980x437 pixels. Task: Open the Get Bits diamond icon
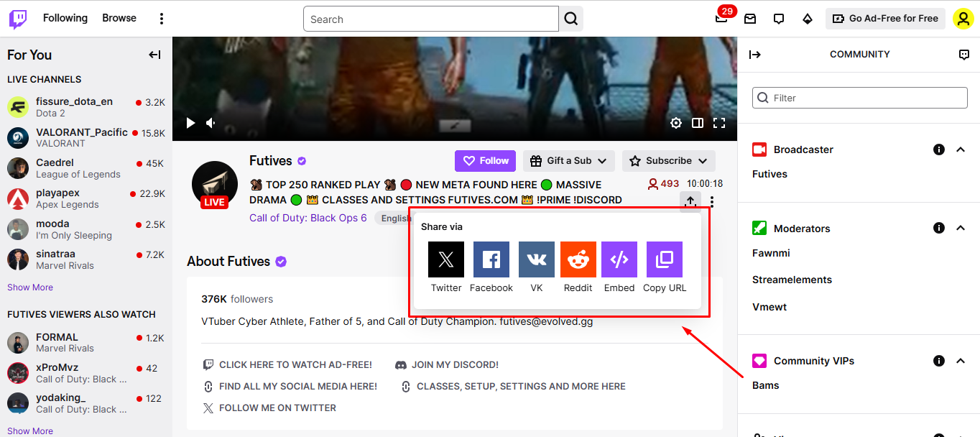[x=808, y=19]
